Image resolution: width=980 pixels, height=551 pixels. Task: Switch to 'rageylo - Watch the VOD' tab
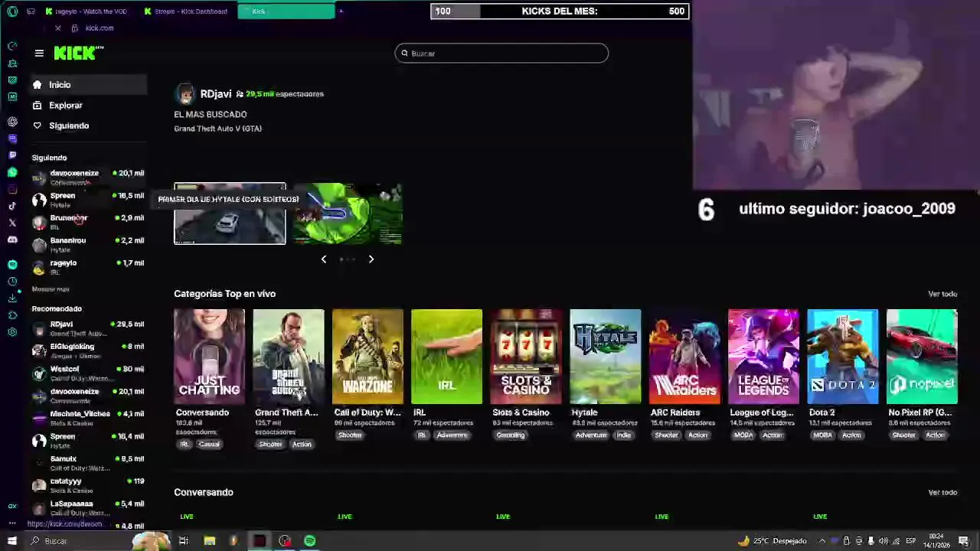point(87,11)
